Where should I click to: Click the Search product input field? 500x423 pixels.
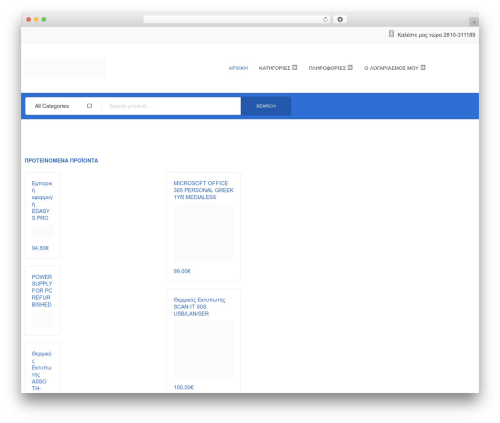click(x=171, y=106)
